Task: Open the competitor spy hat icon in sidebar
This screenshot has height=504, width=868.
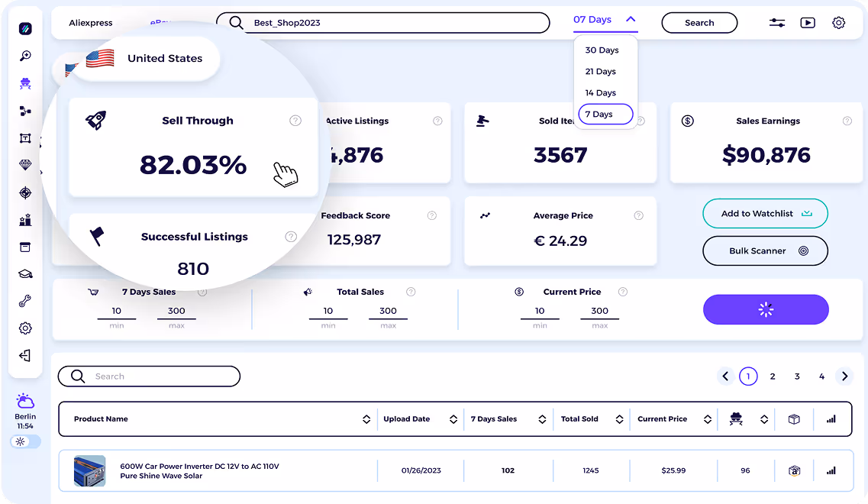Action: pos(25,84)
